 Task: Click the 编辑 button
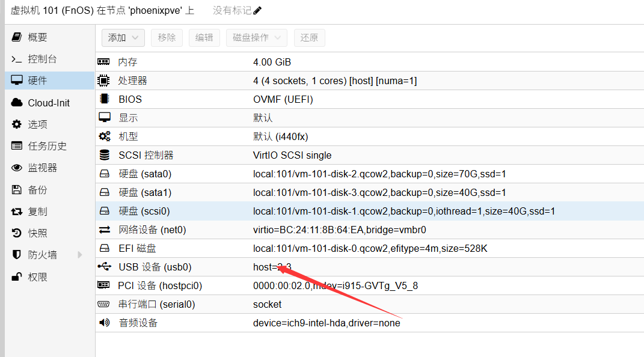(x=204, y=38)
